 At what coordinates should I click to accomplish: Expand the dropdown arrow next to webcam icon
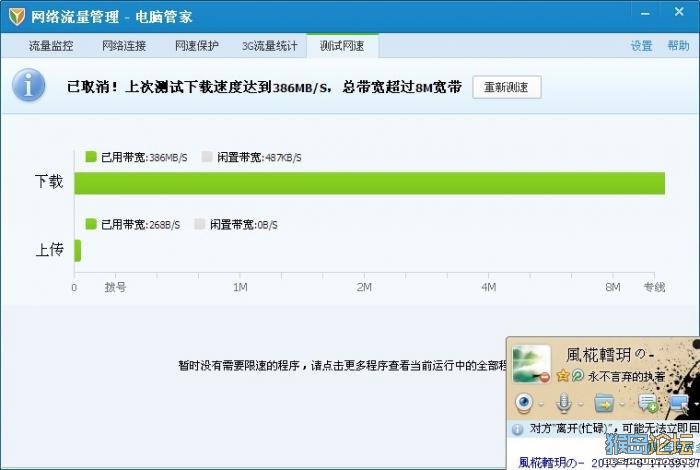click(541, 404)
